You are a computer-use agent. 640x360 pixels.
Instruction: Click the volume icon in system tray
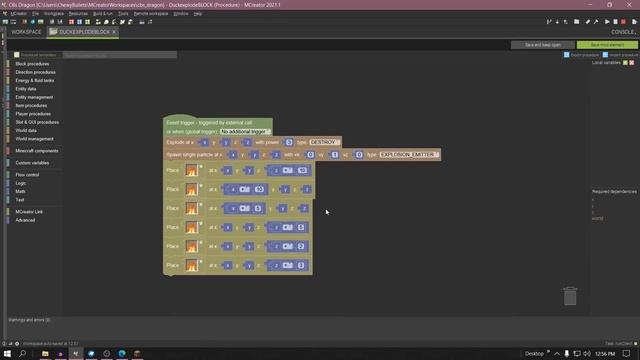coord(587,353)
